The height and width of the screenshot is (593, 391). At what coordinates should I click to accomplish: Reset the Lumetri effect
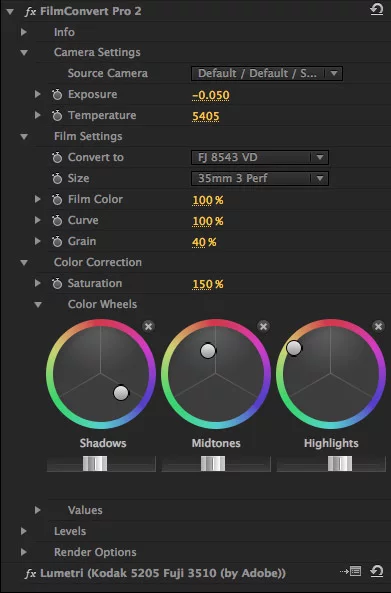click(376, 571)
